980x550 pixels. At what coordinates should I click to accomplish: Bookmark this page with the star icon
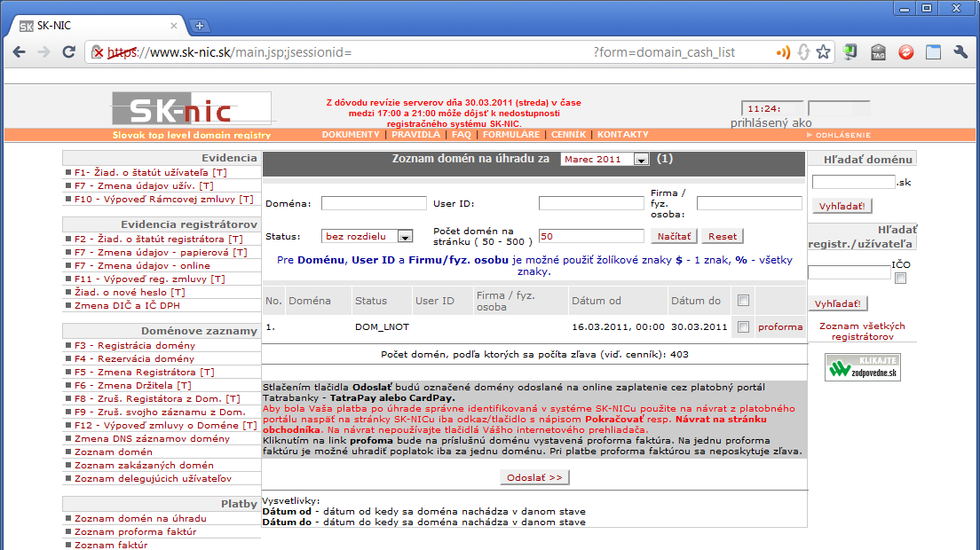(823, 52)
